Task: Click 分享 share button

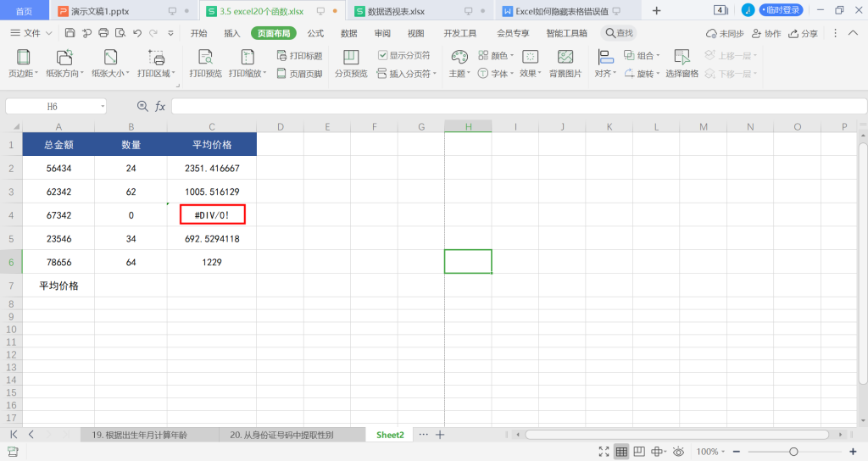Action: point(804,33)
